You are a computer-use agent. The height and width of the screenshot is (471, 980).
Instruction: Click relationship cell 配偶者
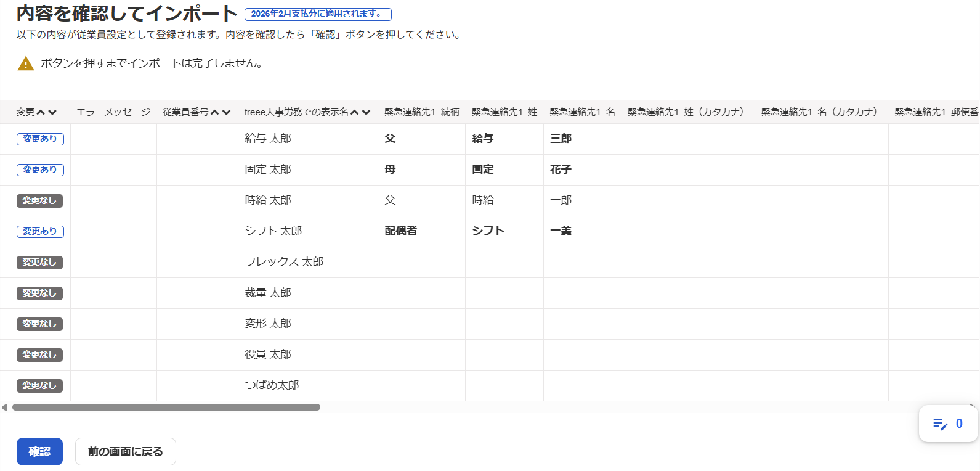(421, 232)
